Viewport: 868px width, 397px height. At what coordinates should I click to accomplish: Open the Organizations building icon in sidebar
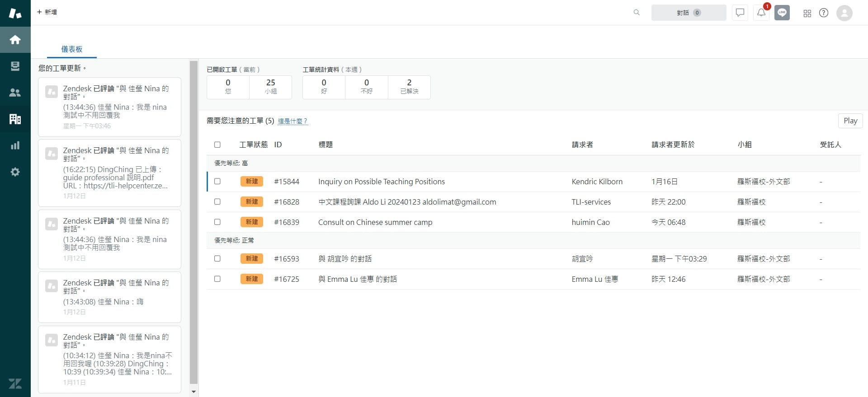[x=15, y=119]
